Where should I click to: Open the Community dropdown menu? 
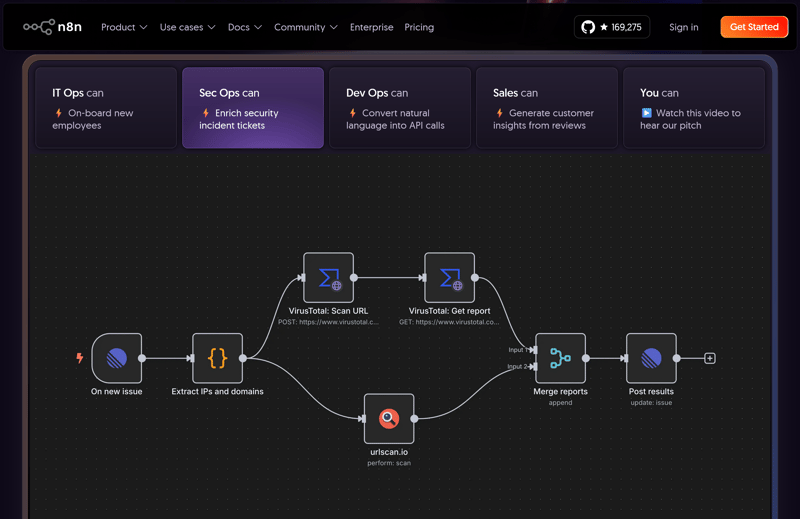click(x=306, y=27)
